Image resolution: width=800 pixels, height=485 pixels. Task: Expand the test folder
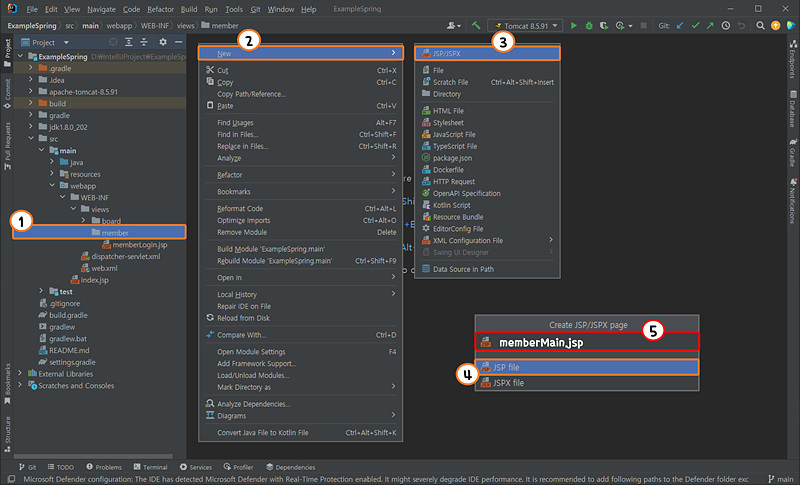coord(41,291)
